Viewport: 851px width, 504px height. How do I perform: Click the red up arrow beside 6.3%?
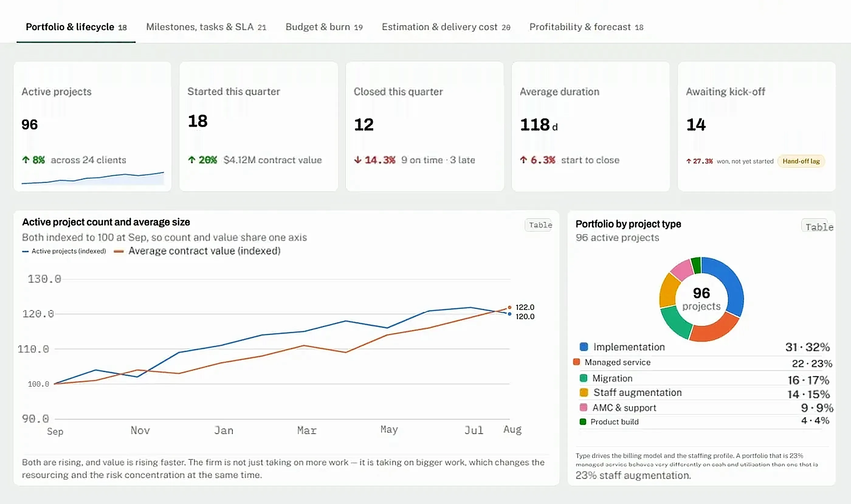(x=524, y=160)
